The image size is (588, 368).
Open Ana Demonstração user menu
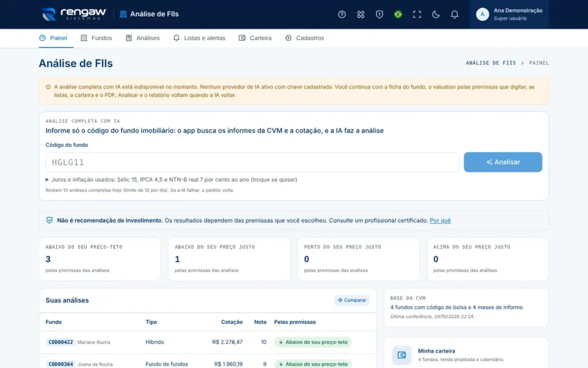point(509,14)
